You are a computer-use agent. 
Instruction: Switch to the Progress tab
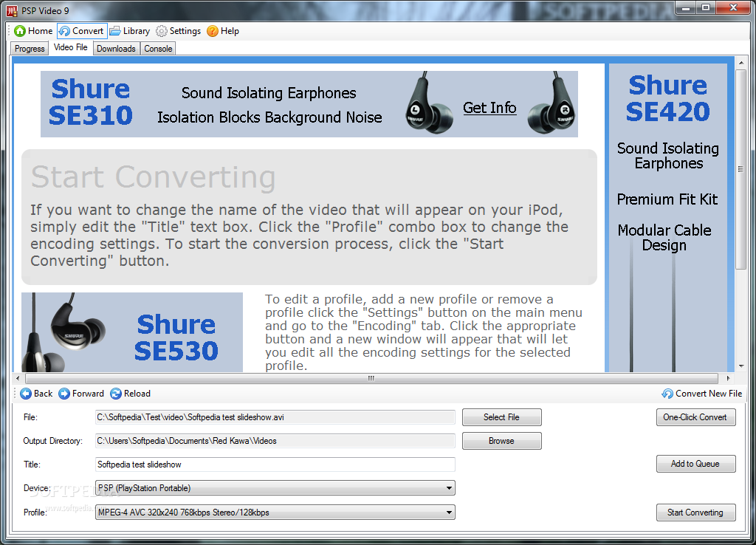pos(30,49)
